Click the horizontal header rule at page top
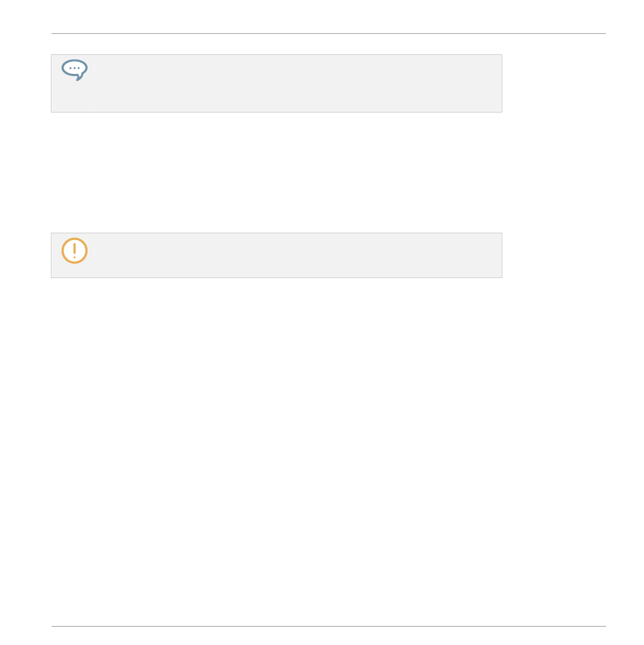This screenshot has width=644, height=645. tap(328, 34)
